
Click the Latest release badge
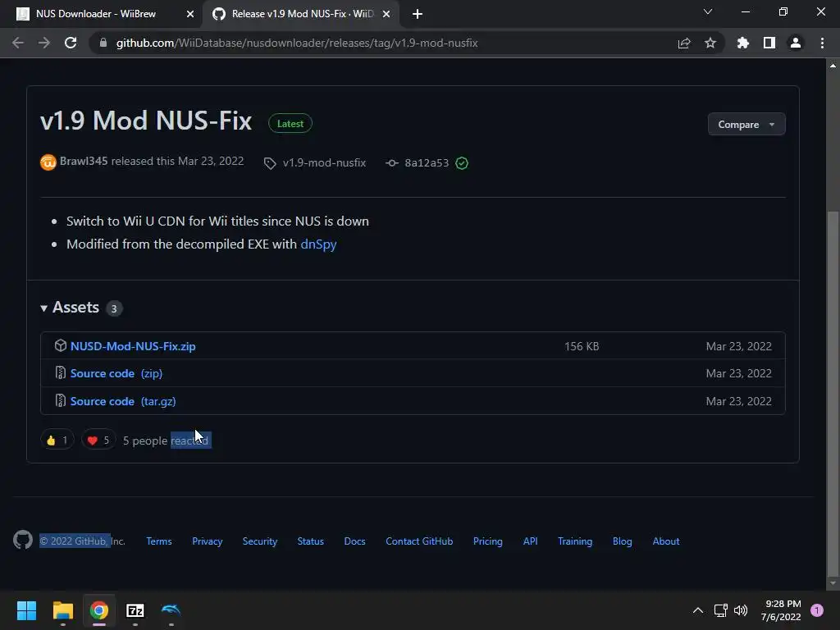(290, 124)
